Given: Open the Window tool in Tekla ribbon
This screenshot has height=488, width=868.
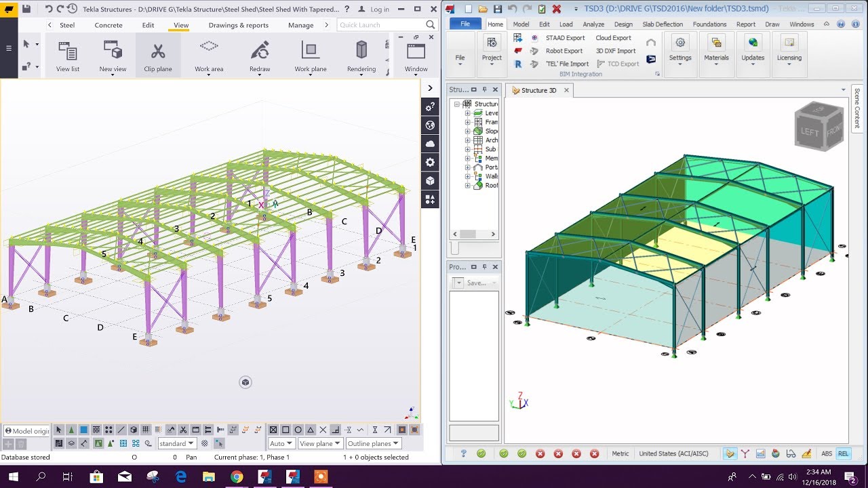Looking at the screenshot, I should pyautogui.click(x=416, y=56).
